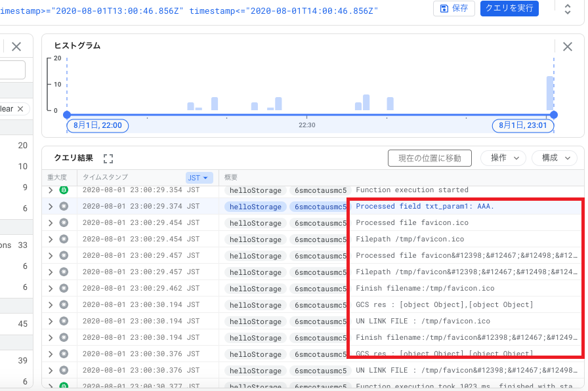Toggle the query editor expand/collapse arrows

point(568,9)
